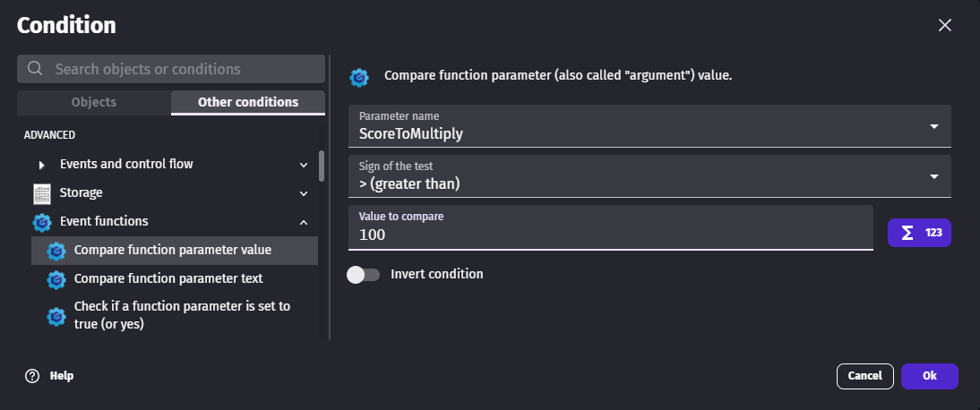
Task: Open the Sign of the test dropdown
Action: tap(934, 176)
